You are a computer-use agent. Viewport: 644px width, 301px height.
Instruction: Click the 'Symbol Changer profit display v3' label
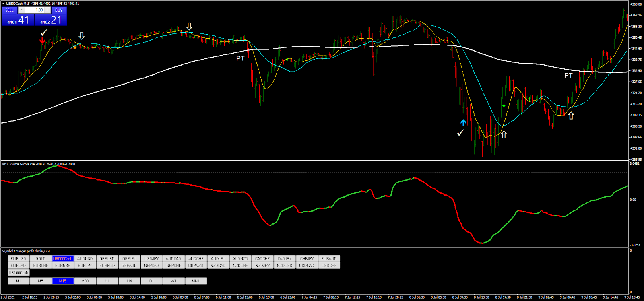(26, 251)
